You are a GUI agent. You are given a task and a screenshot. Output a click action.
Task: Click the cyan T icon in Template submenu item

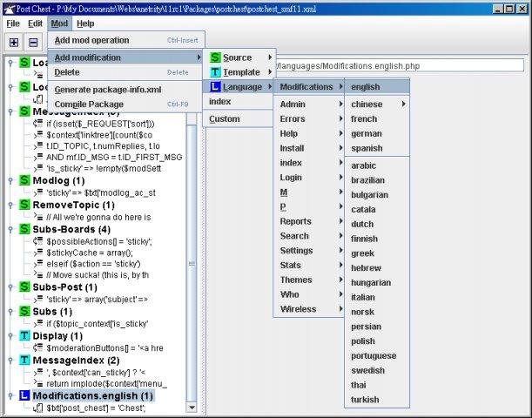click(215, 72)
